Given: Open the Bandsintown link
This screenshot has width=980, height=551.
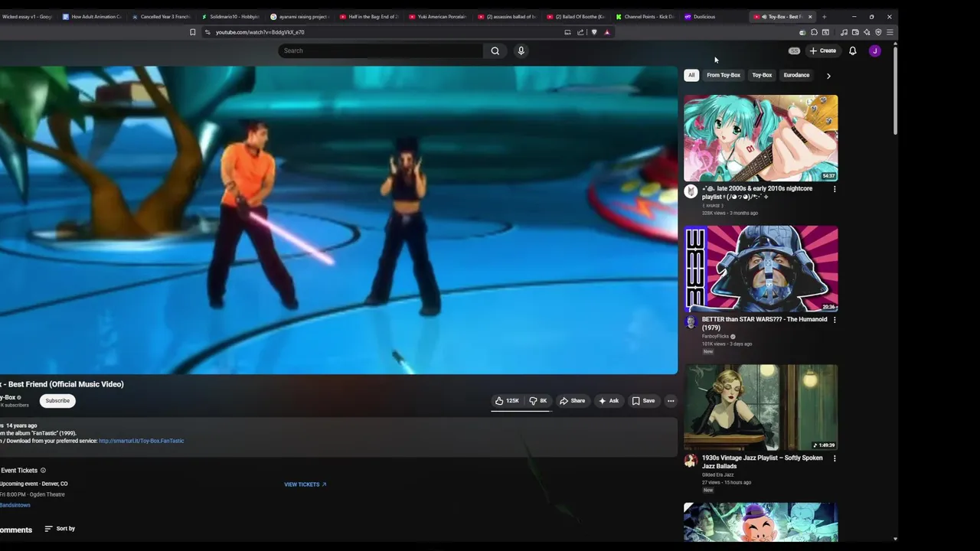Looking at the screenshot, I should pyautogui.click(x=15, y=505).
